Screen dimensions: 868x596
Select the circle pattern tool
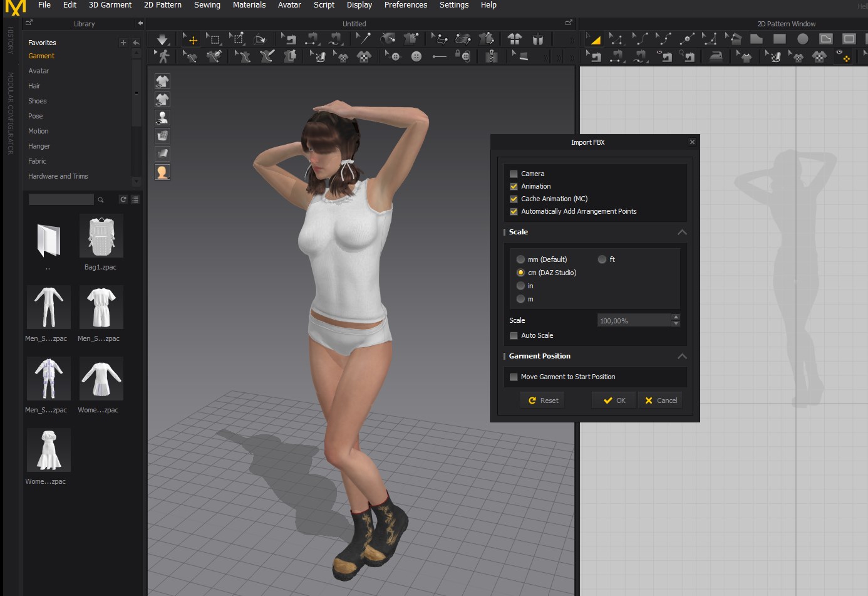tap(802, 39)
